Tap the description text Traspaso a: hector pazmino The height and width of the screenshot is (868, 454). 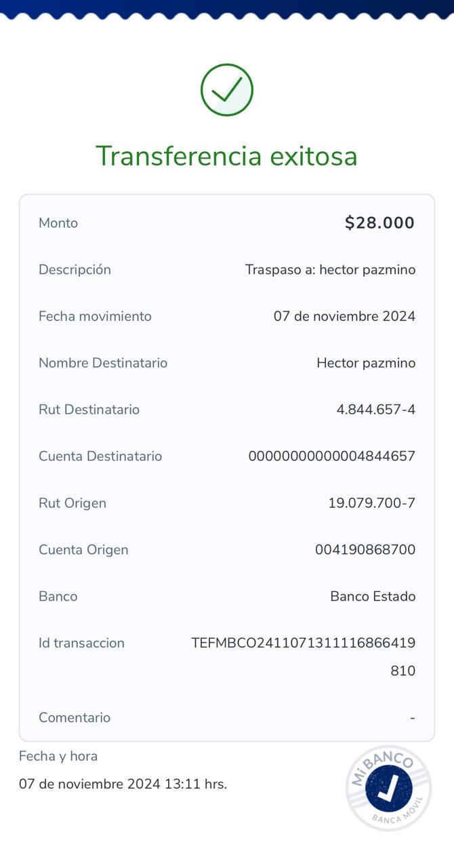click(x=330, y=270)
